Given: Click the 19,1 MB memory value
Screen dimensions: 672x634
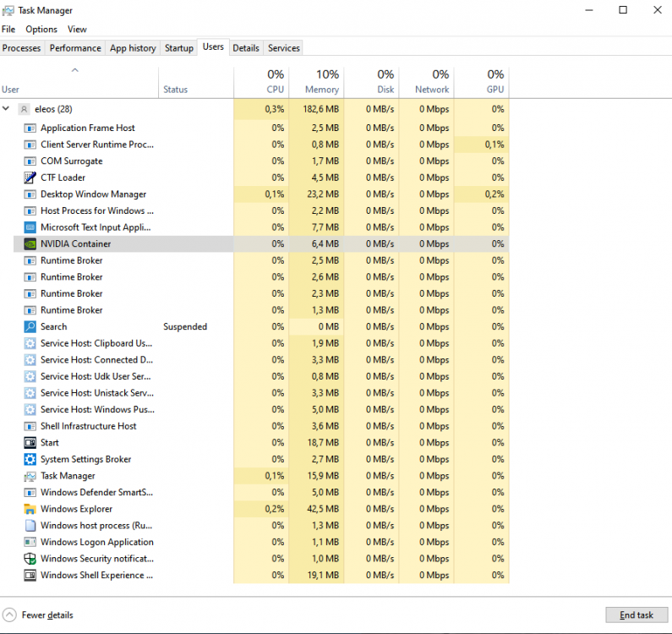Looking at the screenshot, I should click(x=323, y=576).
